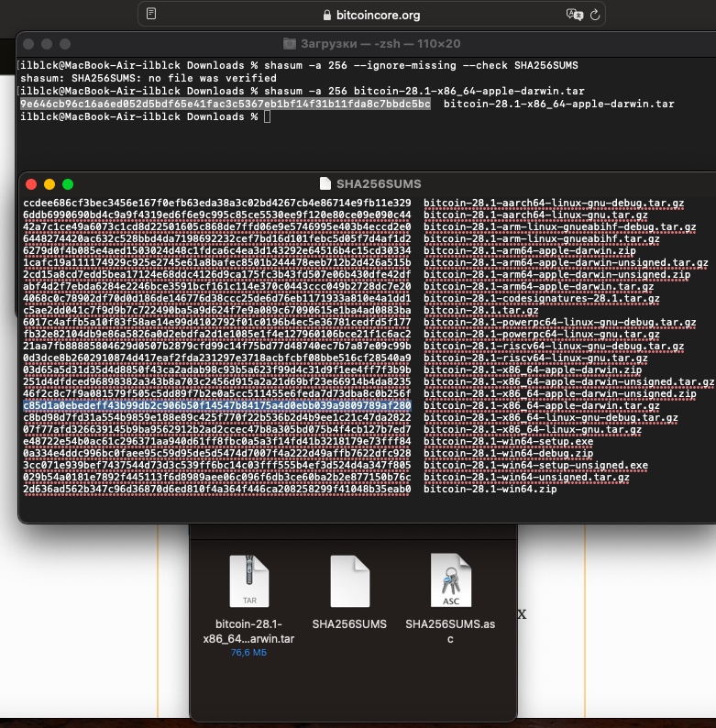Click bitcoin-28.1-win64-setup-unsigned.exe entry
Image resolution: width=716 pixels, height=728 pixels.
pos(535,465)
